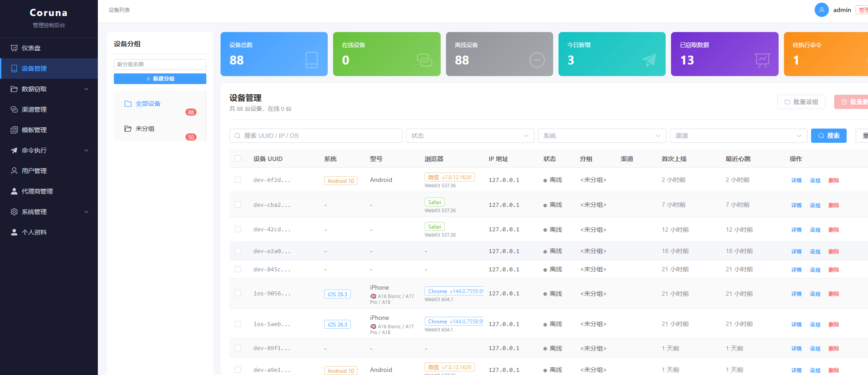Click the 设备列表 breadcrumb text
Screen dimensions: 868x375
pos(119,10)
